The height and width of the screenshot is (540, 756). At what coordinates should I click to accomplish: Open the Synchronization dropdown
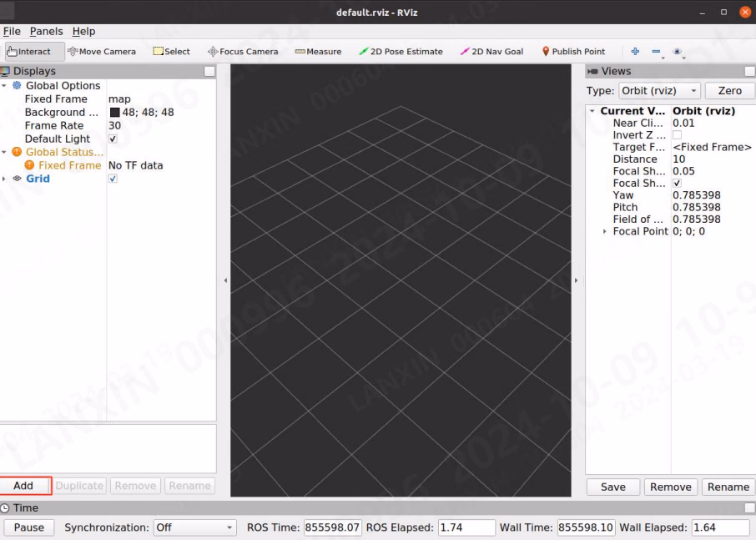(194, 527)
